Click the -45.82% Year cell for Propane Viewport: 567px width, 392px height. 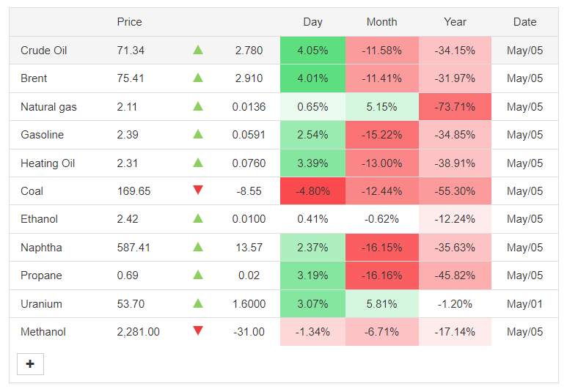(455, 275)
